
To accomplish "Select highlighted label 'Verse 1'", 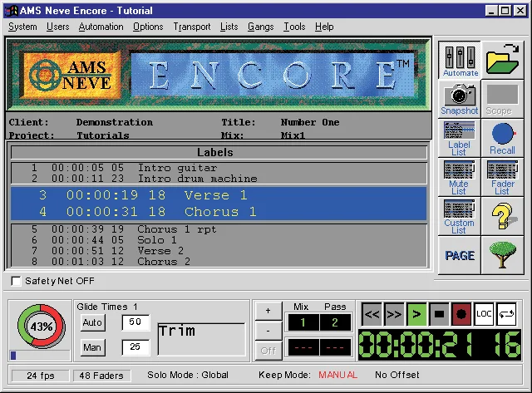I will 219,195.
